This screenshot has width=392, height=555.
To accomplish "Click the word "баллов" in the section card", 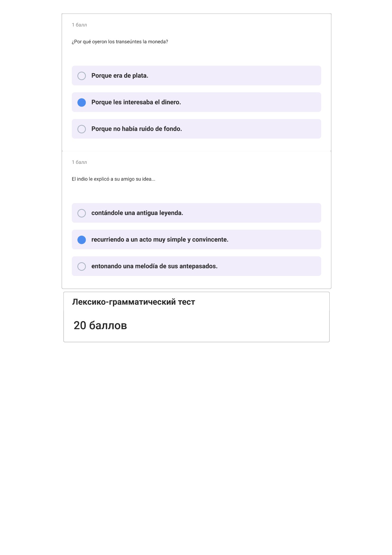I will click(108, 325).
